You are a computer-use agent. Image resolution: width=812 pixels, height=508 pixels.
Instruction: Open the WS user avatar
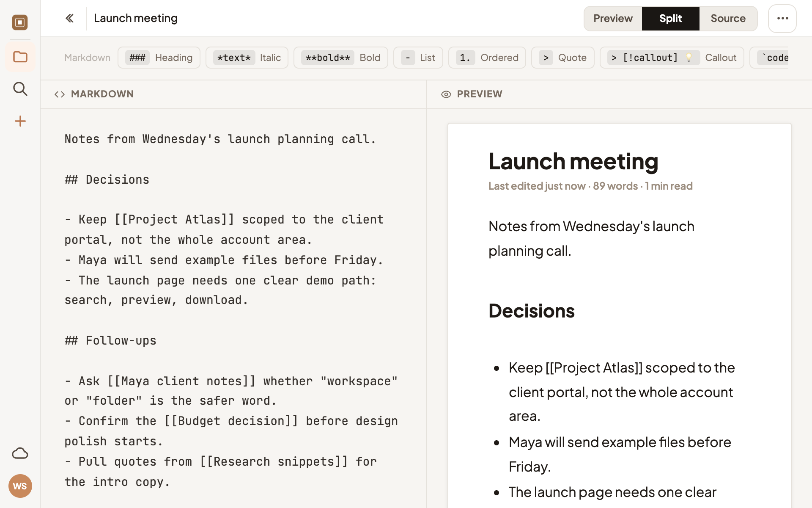[x=20, y=486]
